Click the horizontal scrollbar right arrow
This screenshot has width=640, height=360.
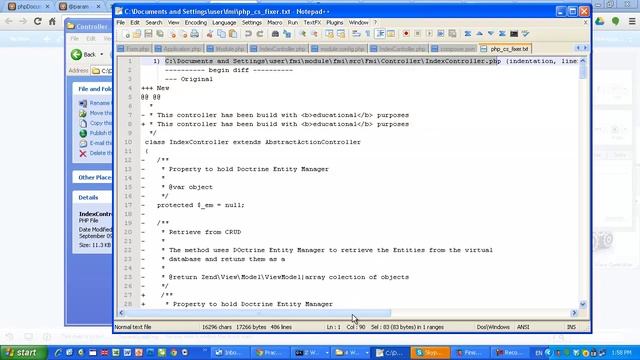tap(574, 313)
